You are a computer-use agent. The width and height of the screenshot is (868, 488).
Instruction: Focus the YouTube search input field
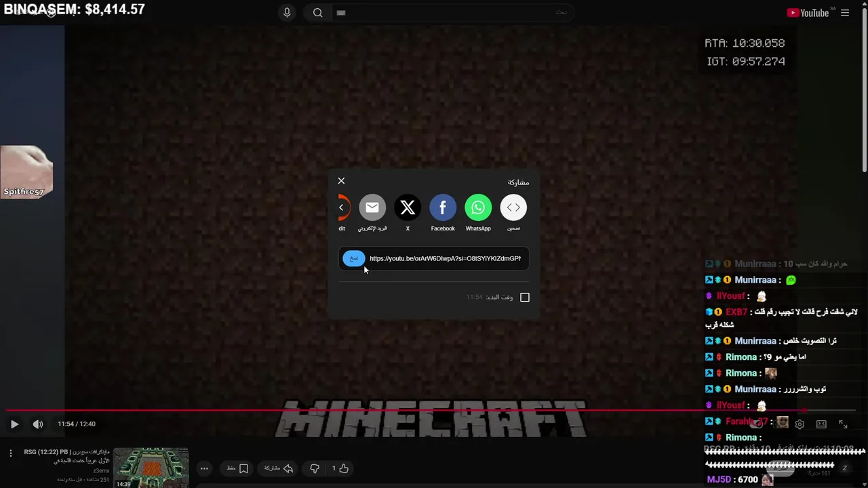(453, 13)
